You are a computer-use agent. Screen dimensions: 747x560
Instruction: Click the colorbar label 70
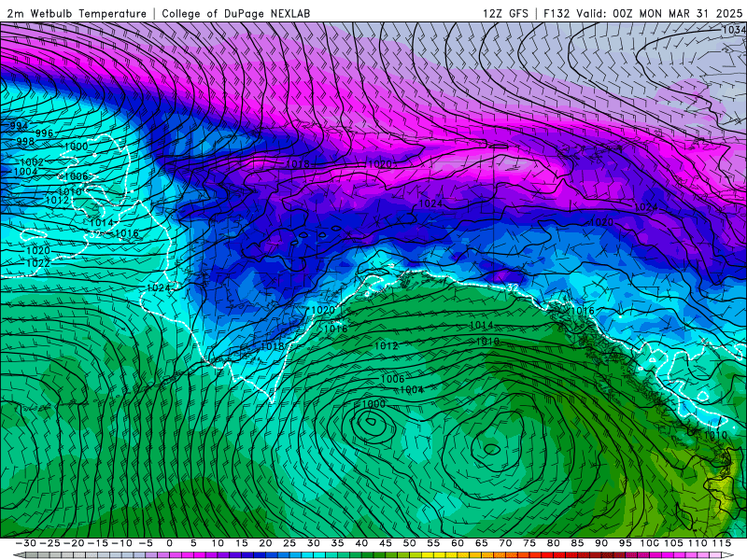pos(505,543)
